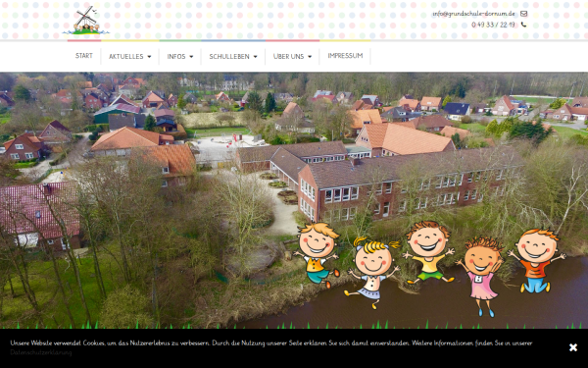Expand the ÜBER UNS dropdown arrow
Image resolution: width=588 pixels, height=368 pixels.
coord(310,57)
